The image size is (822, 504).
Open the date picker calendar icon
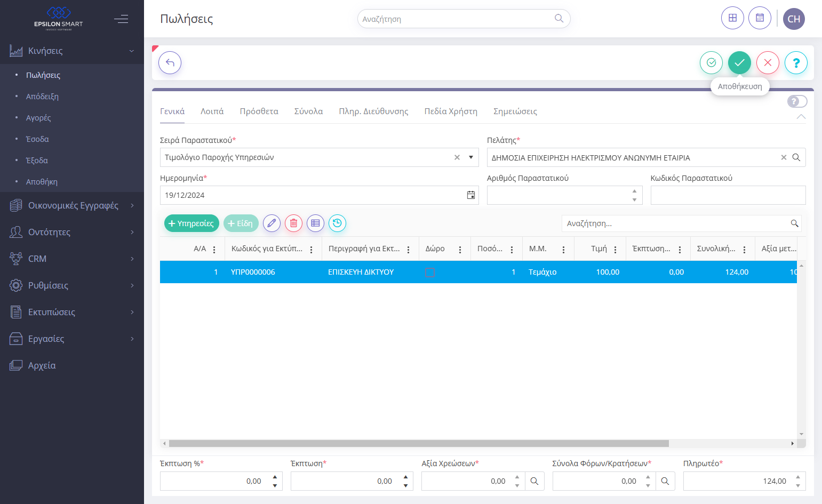471,195
